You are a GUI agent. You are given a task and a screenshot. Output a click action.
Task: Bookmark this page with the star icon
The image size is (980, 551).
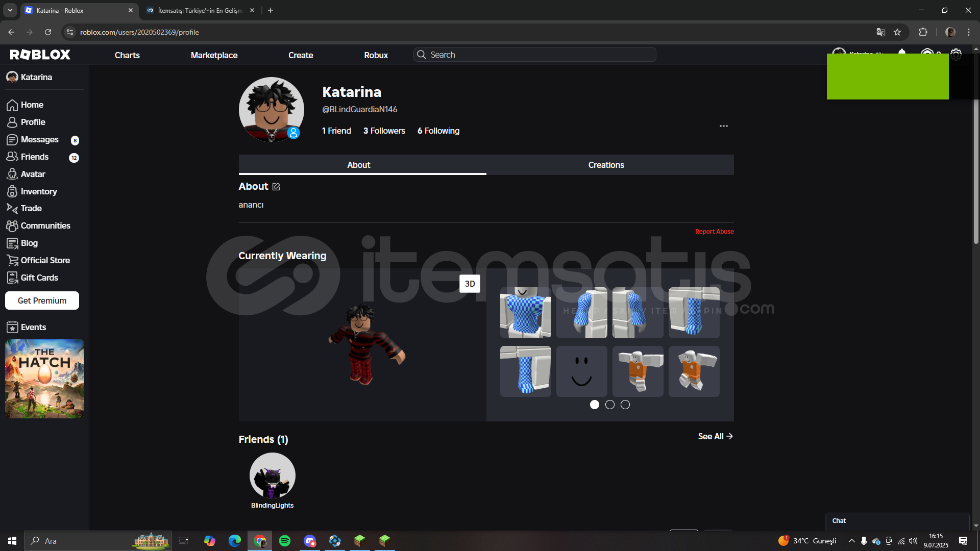coord(897,32)
